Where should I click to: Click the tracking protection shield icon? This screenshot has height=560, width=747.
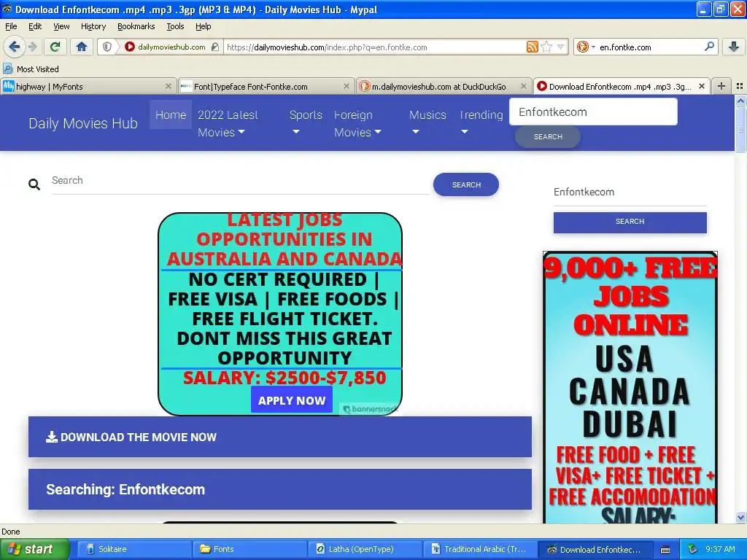click(x=107, y=47)
